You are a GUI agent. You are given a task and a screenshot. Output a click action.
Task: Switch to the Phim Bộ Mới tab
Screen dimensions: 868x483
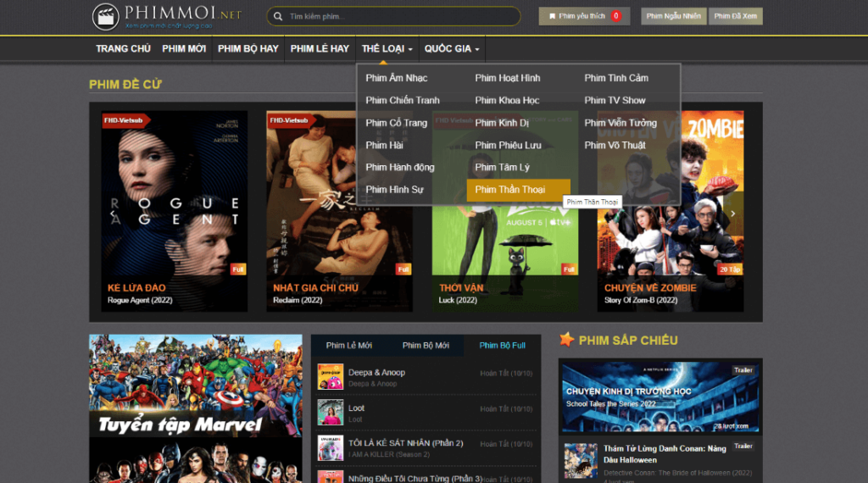click(x=426, y=345)
